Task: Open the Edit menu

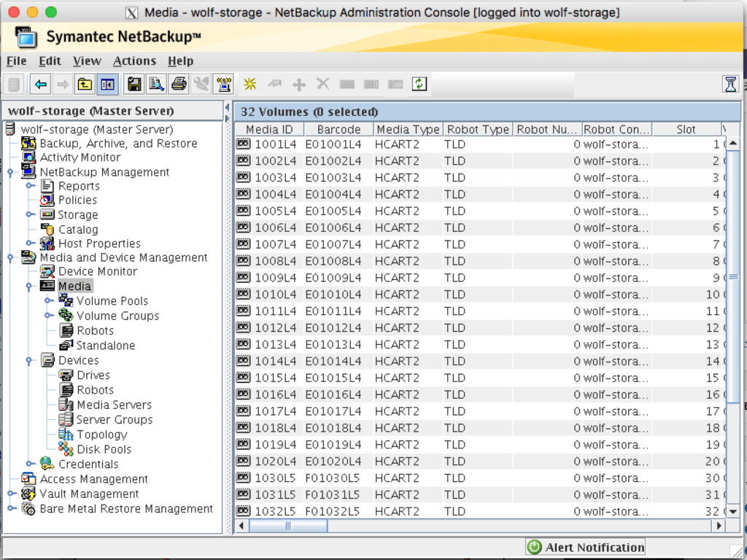Action: coord(49,61)
